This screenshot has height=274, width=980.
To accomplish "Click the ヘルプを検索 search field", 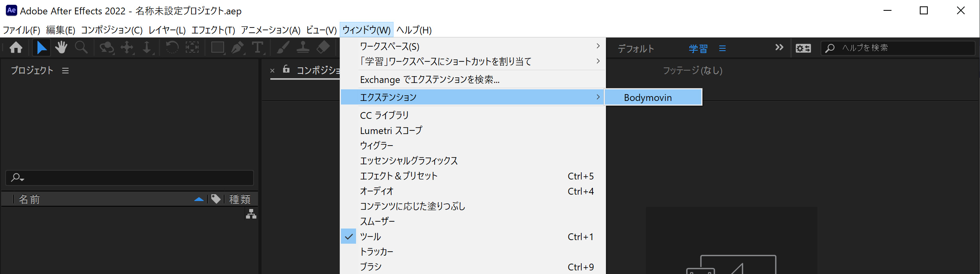I will click(898, 48).
